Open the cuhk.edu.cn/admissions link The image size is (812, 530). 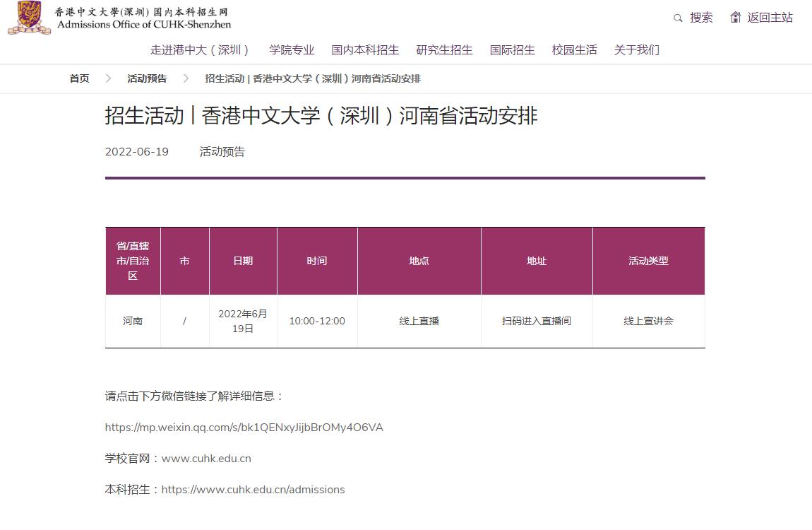[253, 490]
